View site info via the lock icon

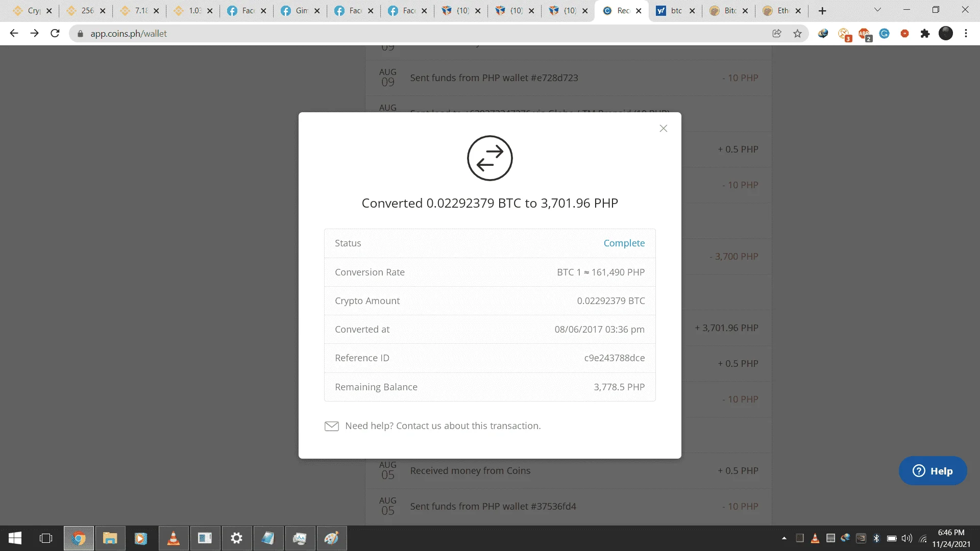click(x=80, y=34)
